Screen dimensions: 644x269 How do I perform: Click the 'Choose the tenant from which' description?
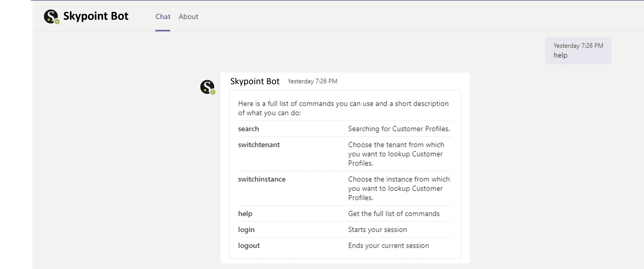coord(396,154)
